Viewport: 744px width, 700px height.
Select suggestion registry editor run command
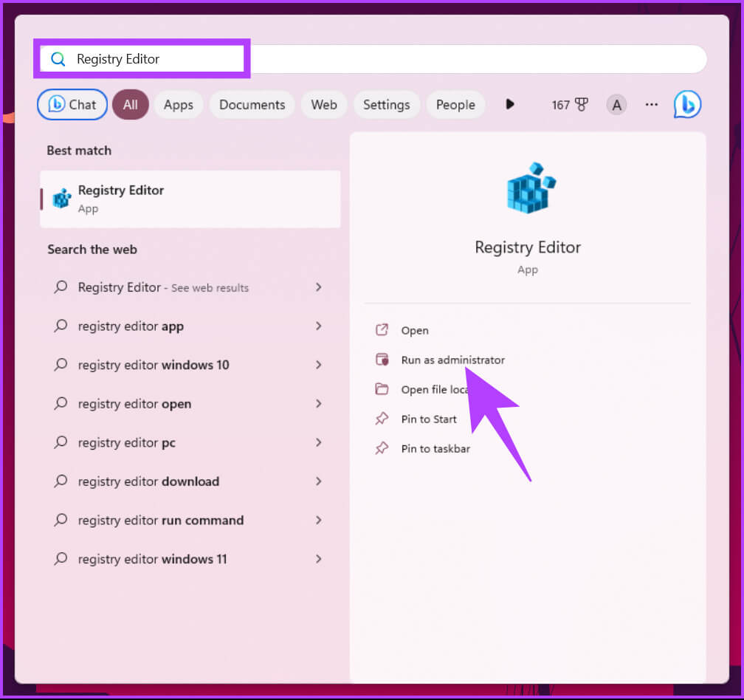[190, 520]
